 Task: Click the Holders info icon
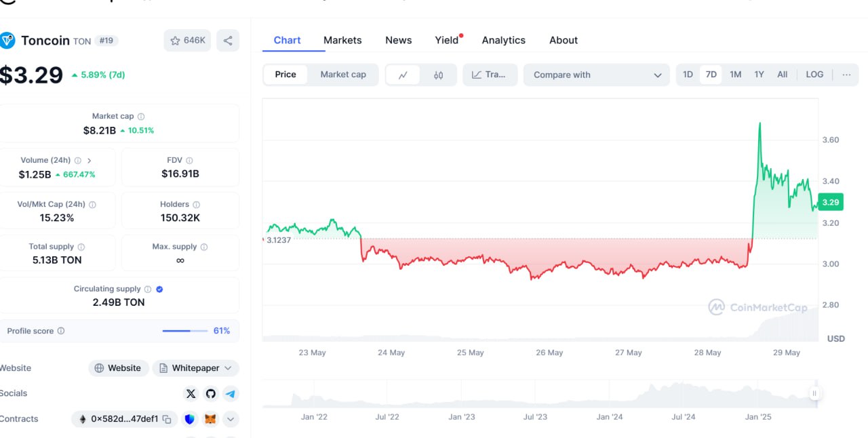pos(196,205)
